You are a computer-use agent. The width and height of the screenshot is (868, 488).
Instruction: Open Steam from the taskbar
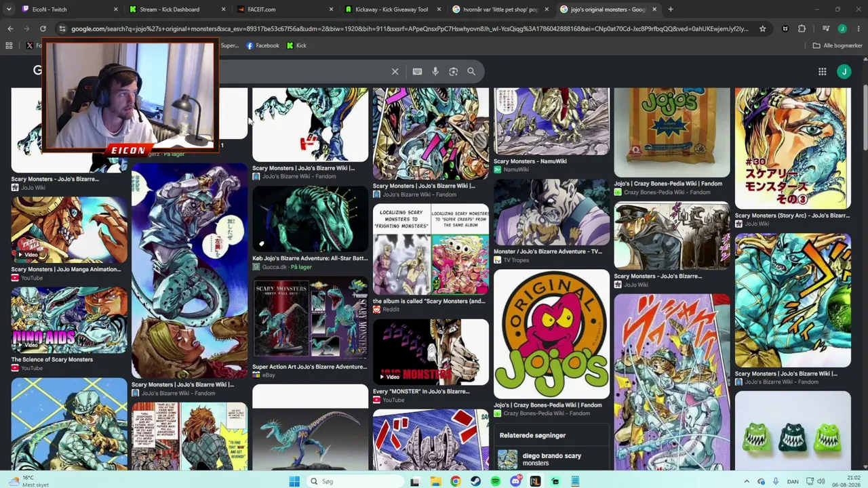[x=475, y=481]
